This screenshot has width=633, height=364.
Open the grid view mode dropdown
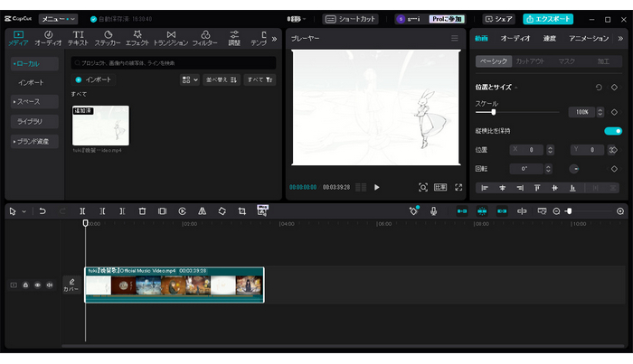click(190, 79)
